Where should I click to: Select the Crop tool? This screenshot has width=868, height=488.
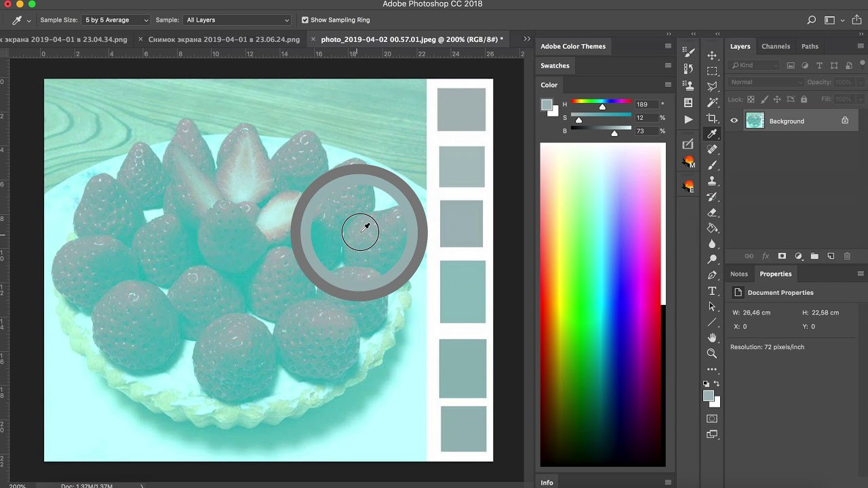pyautogui.click(x=712, y=119)
